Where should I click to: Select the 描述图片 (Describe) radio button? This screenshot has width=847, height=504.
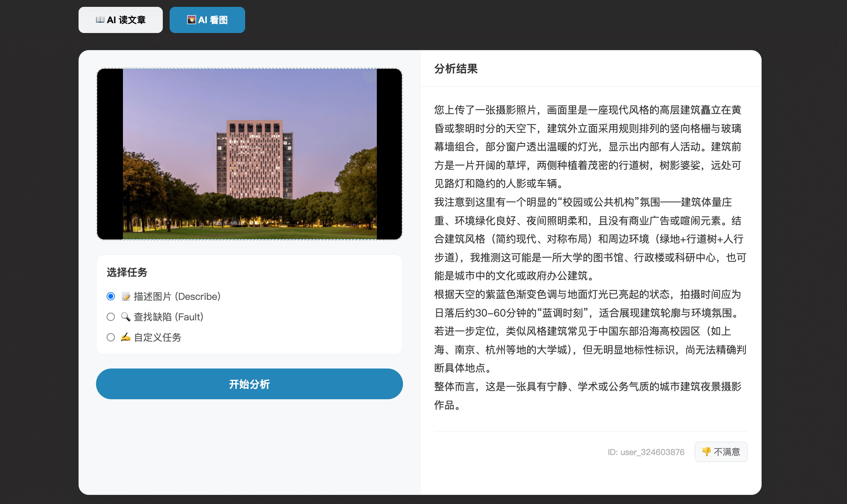[111, 296]
